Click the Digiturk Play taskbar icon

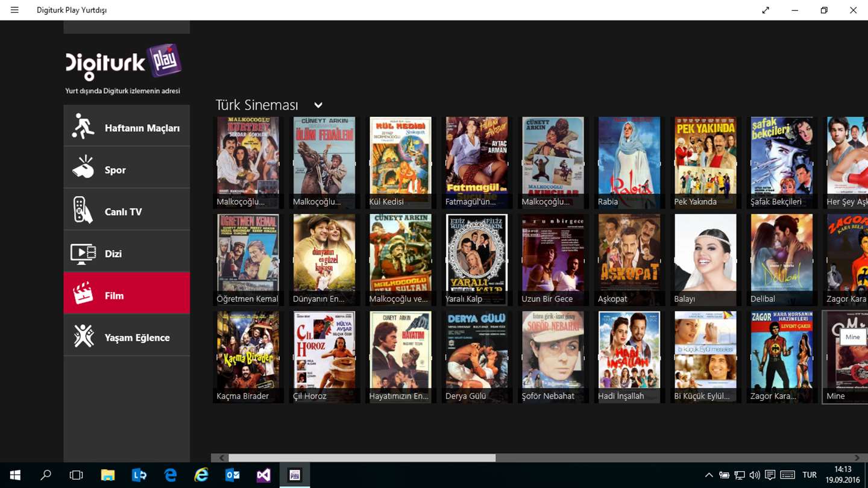coord(295,475)
